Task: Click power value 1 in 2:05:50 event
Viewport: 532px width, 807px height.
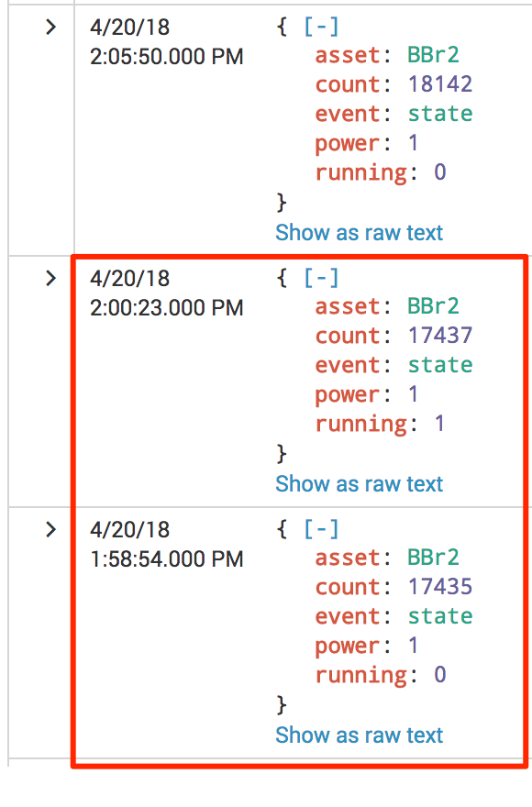Action: 413,143
